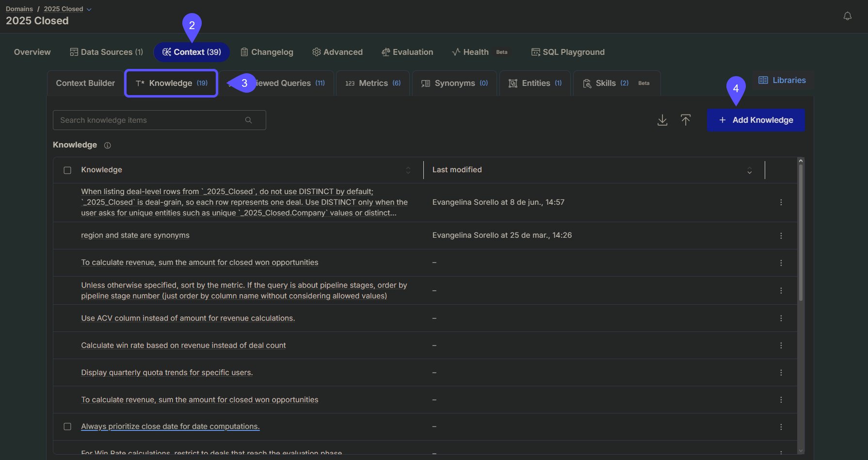Open 'When listing deal-level rows' knowledge item

click(x=244, y=202)
